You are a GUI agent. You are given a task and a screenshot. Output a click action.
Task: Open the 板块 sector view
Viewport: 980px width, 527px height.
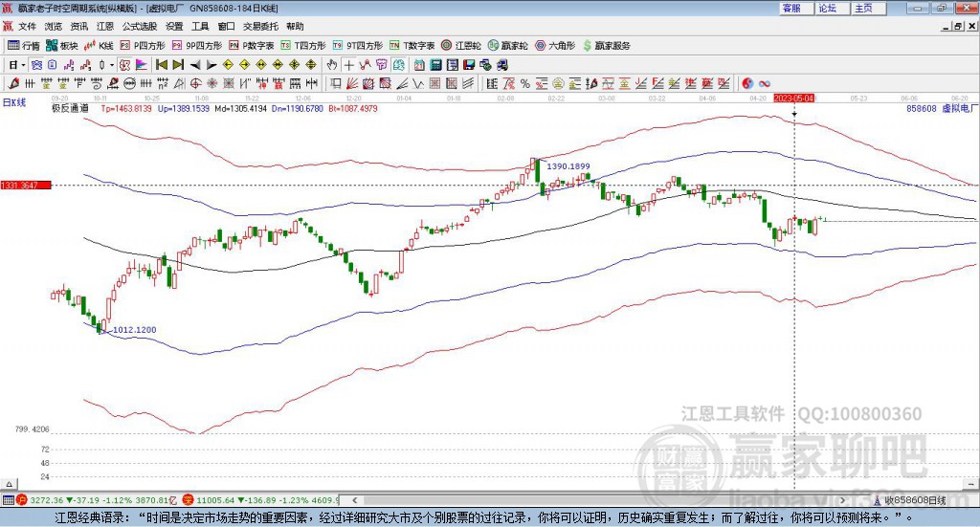(x=61, y=46)
